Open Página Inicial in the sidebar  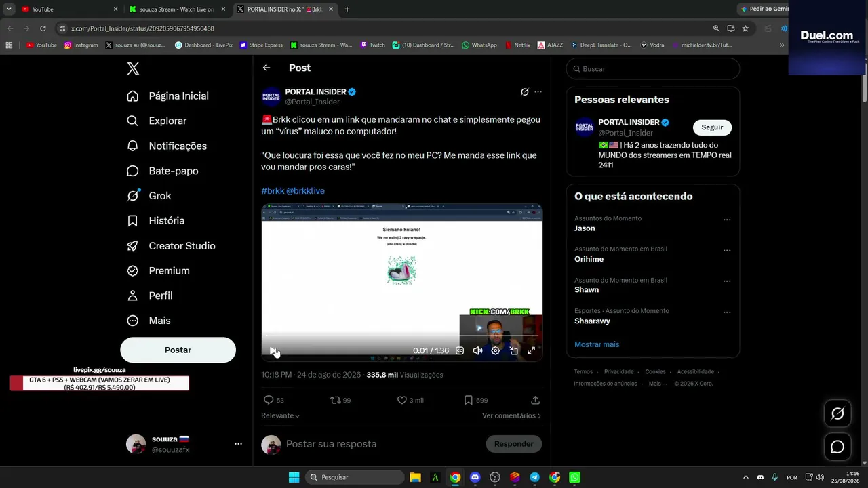pos(167,96)
